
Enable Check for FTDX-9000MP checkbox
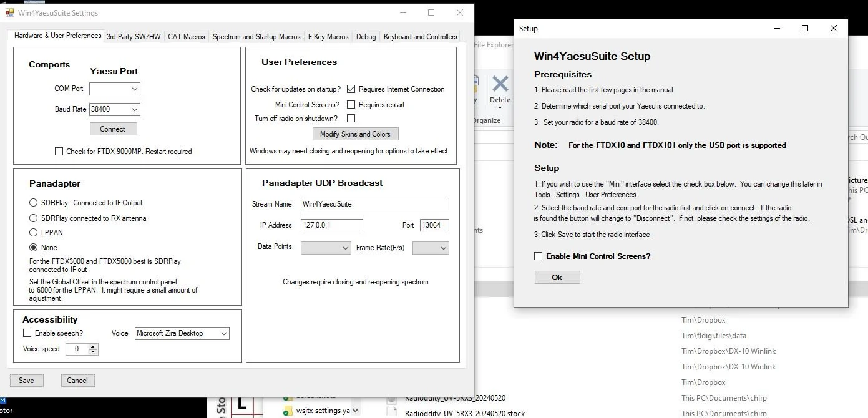(59, 151)
